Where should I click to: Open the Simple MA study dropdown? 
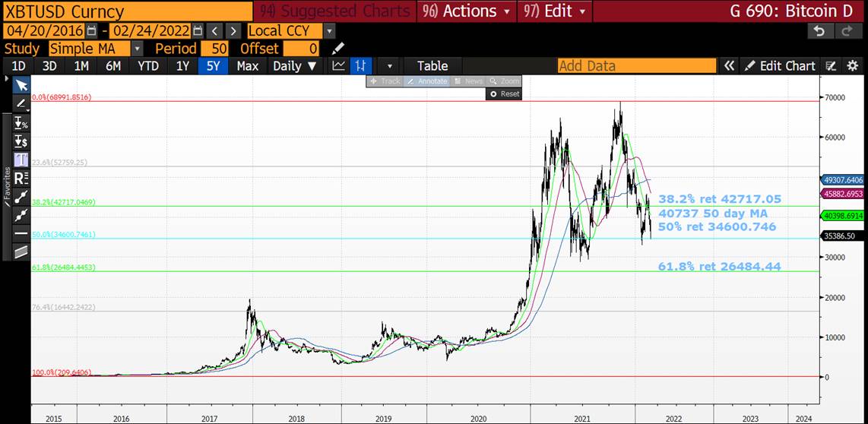pos(137,49)
